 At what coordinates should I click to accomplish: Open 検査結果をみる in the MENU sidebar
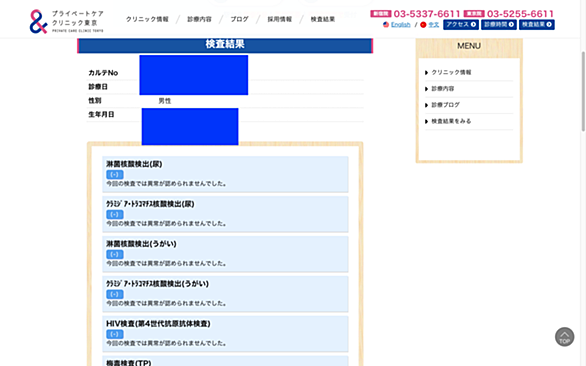tap(451, 121)
